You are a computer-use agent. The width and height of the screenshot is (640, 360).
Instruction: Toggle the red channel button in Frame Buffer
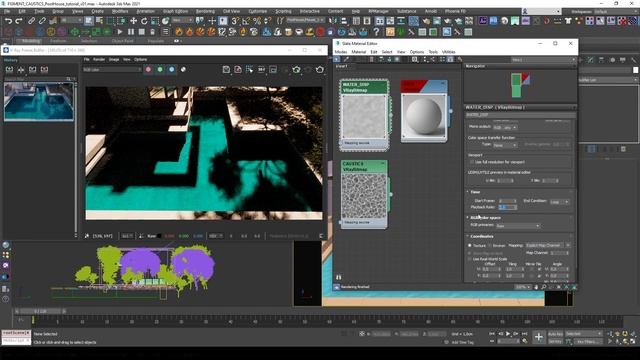pos(148,70)
